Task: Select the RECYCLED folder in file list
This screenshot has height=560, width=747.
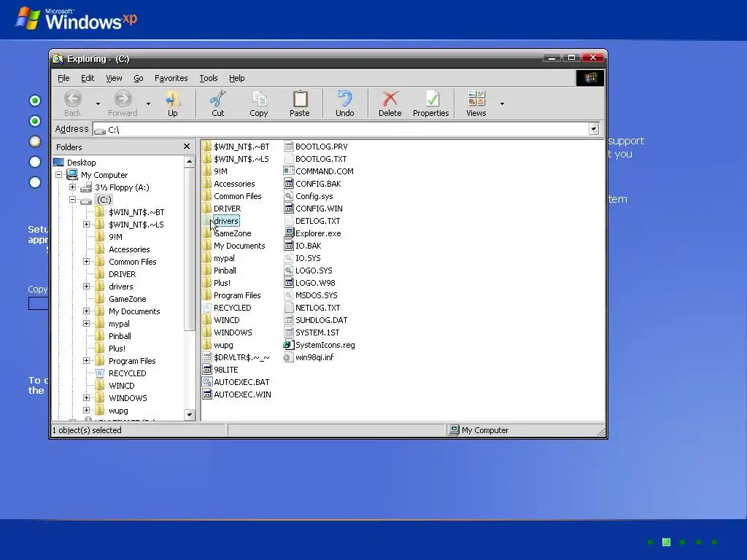Action: (227, 308)
